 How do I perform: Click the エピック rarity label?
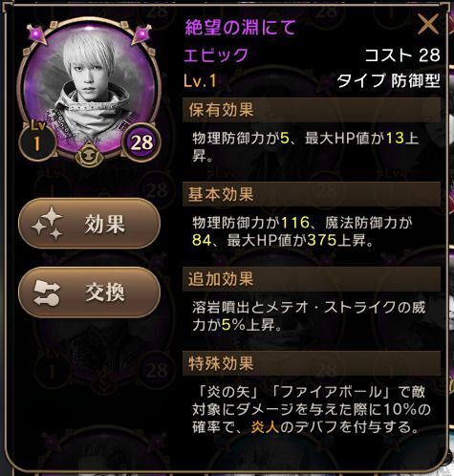click(216, 55)
